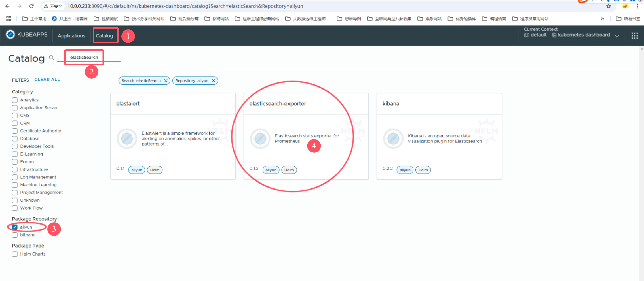
Task: Check the Infrastructure category
Action: (15, 169)
